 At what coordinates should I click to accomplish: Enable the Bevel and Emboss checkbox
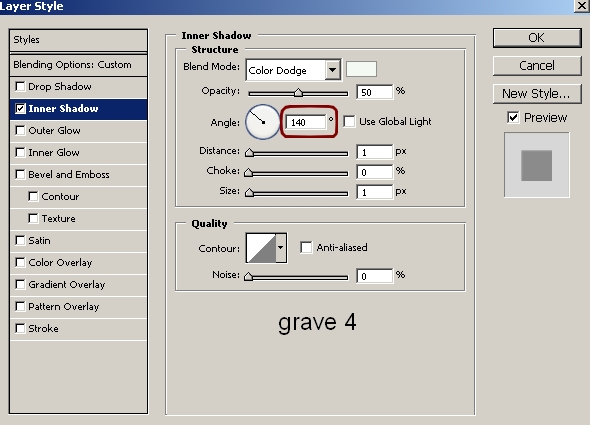coord(20,175)
